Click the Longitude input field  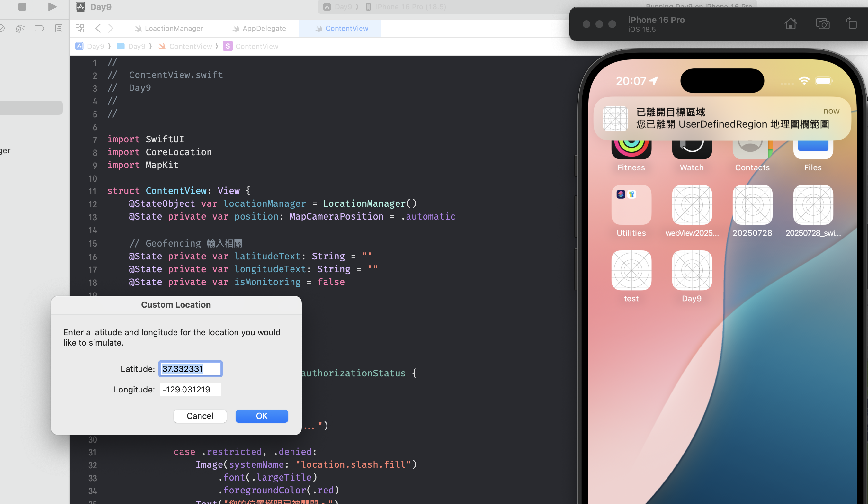coord(190,389)
